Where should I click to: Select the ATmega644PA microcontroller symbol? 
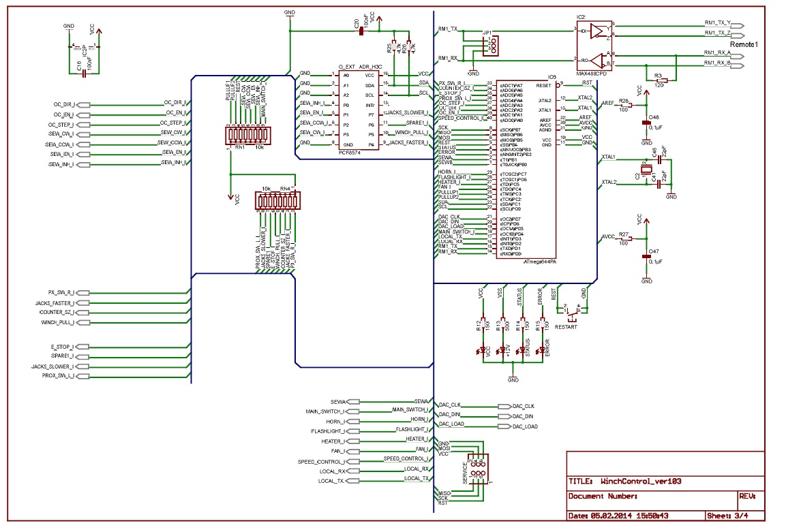(x=526, y=169)
